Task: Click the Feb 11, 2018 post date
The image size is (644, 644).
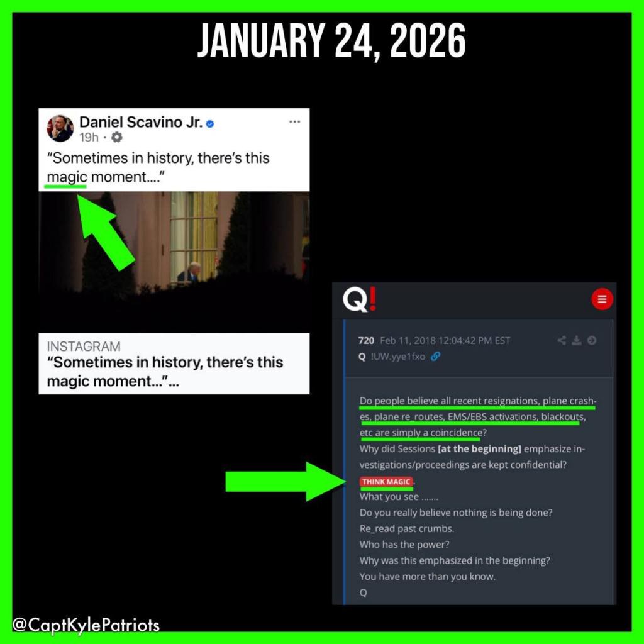Action: 445,340
